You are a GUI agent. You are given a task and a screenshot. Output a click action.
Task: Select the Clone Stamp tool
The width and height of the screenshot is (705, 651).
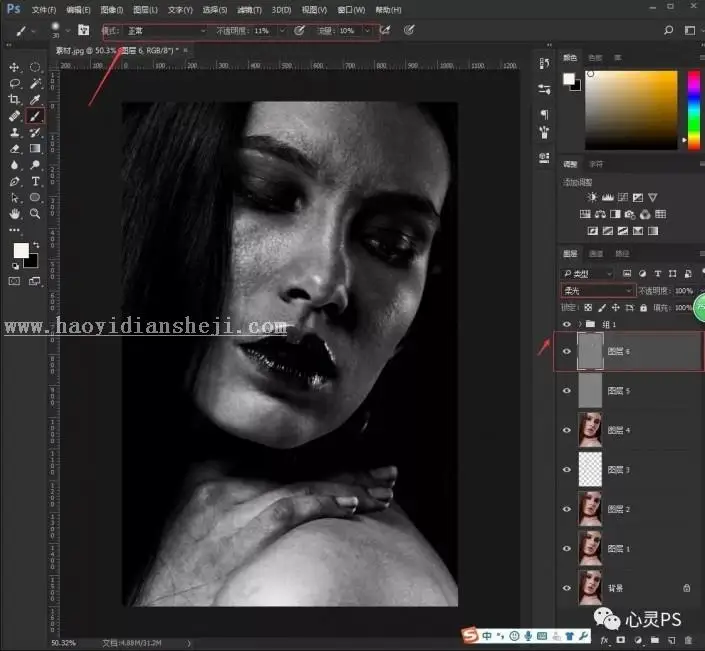click(x=14, y=132)
